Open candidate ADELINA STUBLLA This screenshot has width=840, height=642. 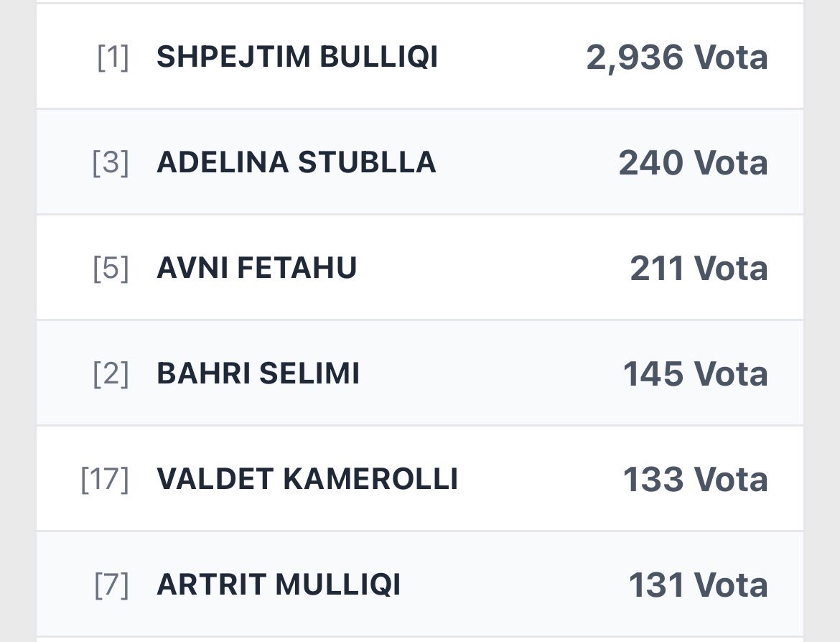[296, 163]
